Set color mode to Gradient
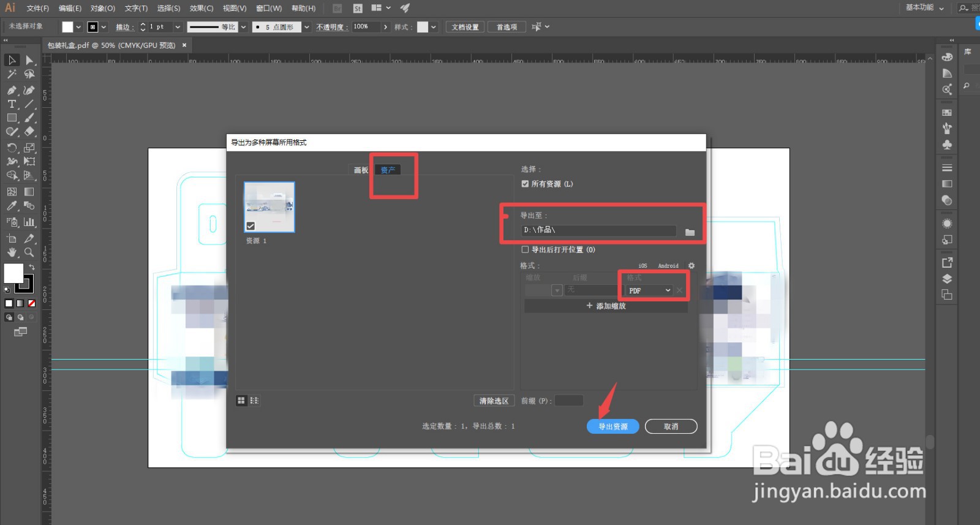Screen dimensions: 980x525 [x=20, y=303]
